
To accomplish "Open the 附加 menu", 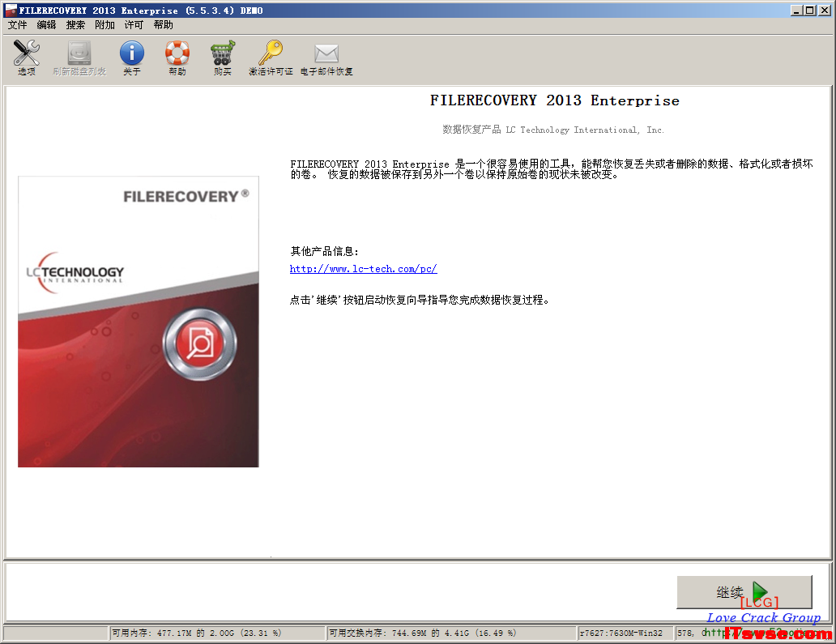I will pyautogui.click(x=104, y=25).
